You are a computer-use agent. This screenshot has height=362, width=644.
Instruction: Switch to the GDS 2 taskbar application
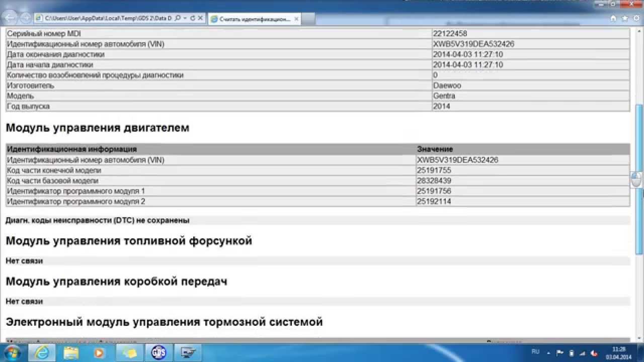(159, 352)
